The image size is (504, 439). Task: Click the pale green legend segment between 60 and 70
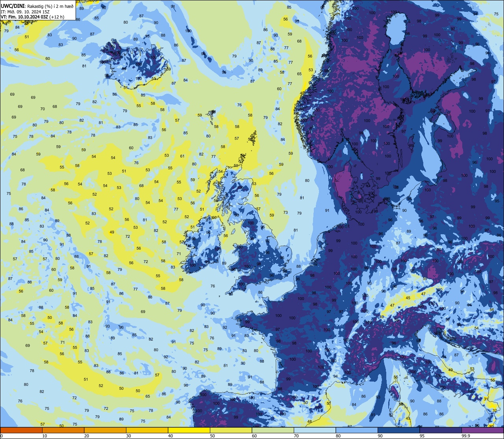click(273, 430)
